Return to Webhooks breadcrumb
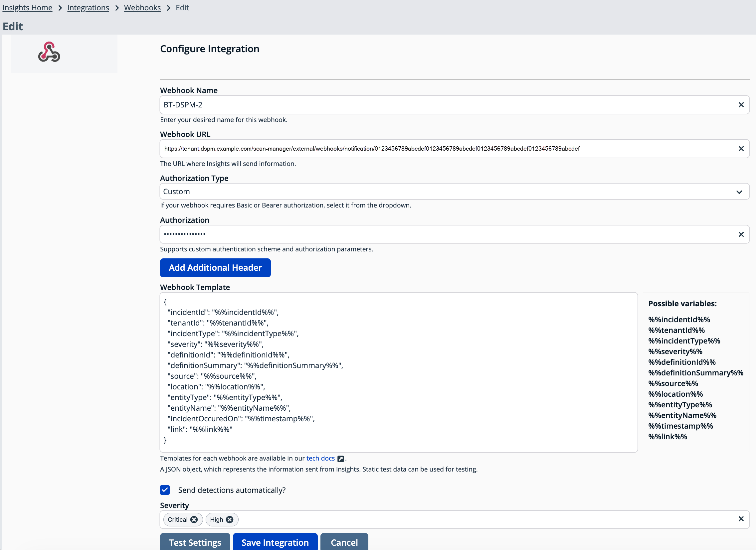Viewport: 756px width, 550px height. pyautogui.click(x=142, y=7)
